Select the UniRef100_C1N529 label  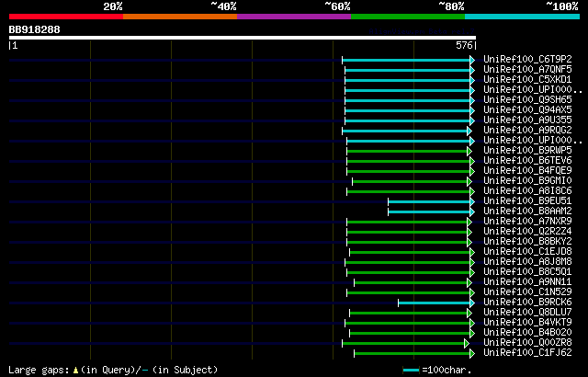pos(527,292)
